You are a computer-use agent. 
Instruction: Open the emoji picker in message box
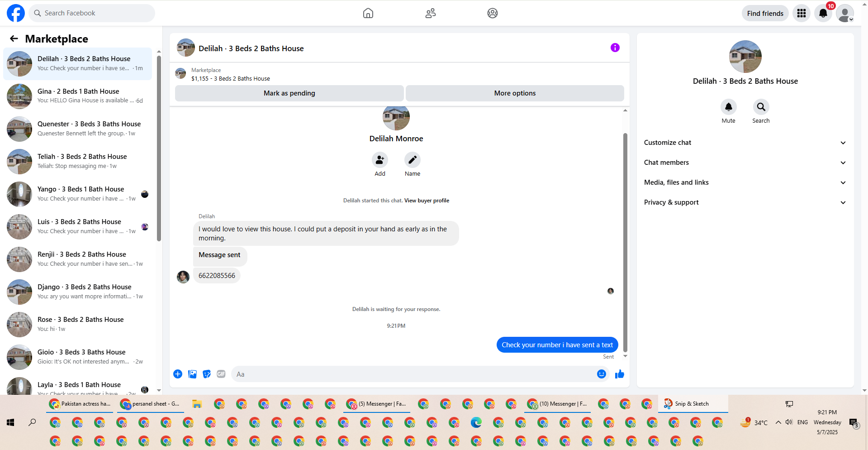(601, 374)
